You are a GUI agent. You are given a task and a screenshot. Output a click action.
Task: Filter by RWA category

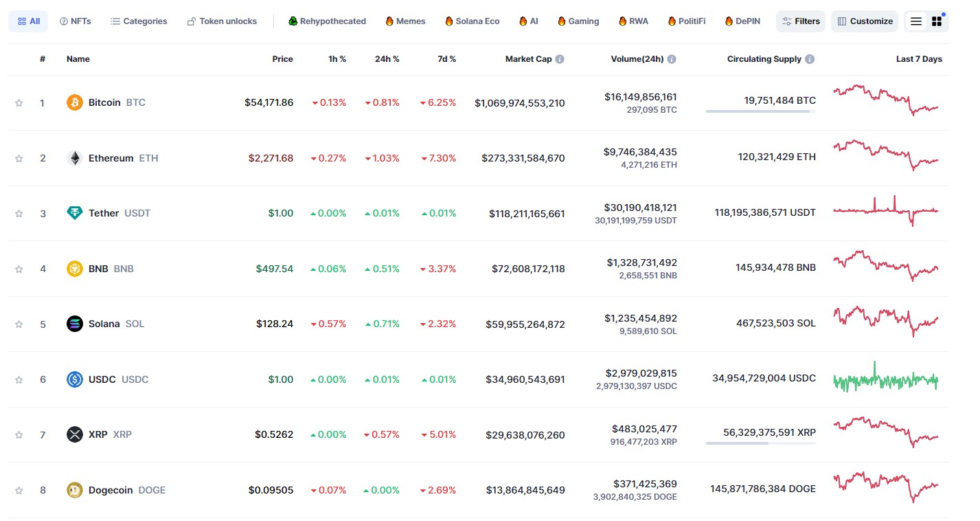tap(633, 21)
